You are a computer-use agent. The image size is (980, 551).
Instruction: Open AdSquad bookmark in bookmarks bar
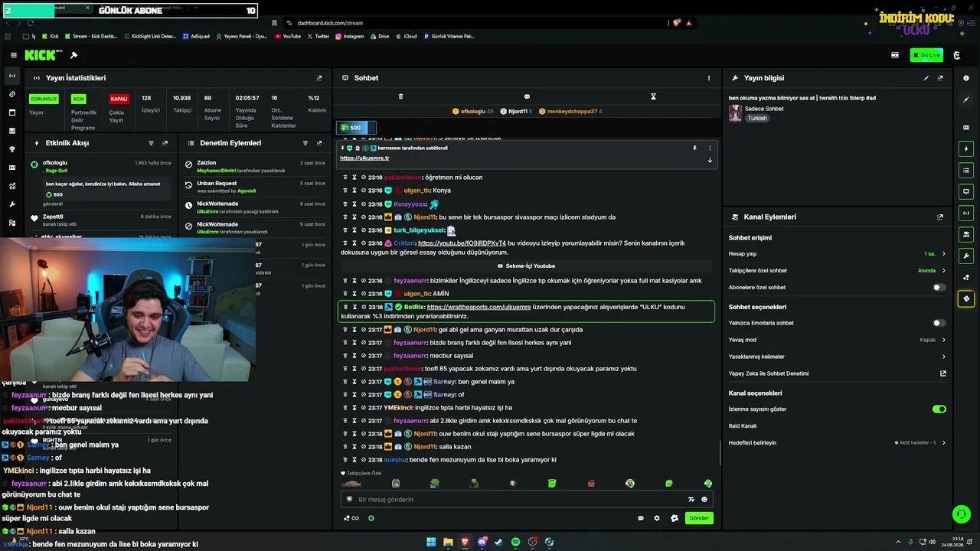(195, 36)
